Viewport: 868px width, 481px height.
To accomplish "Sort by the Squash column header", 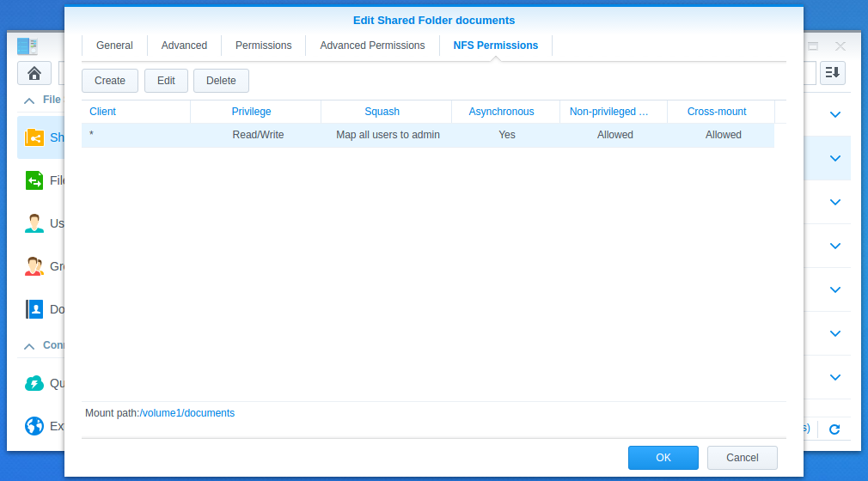I will [387, 112].
